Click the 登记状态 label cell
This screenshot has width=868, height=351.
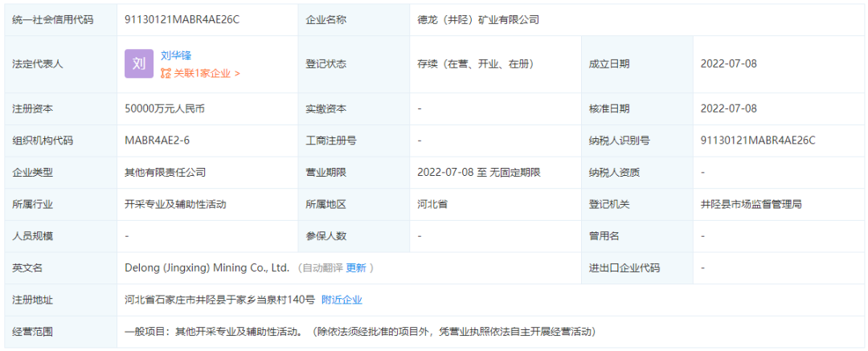pos(354,63)
